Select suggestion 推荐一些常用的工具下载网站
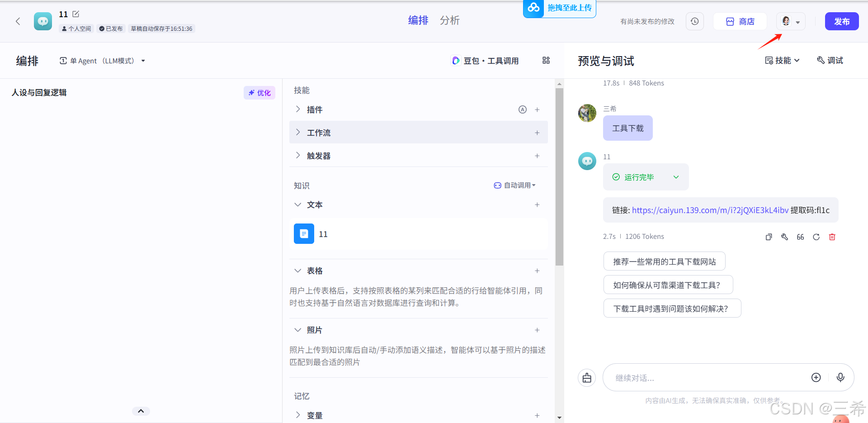868x423 pixels. [665, 261]
